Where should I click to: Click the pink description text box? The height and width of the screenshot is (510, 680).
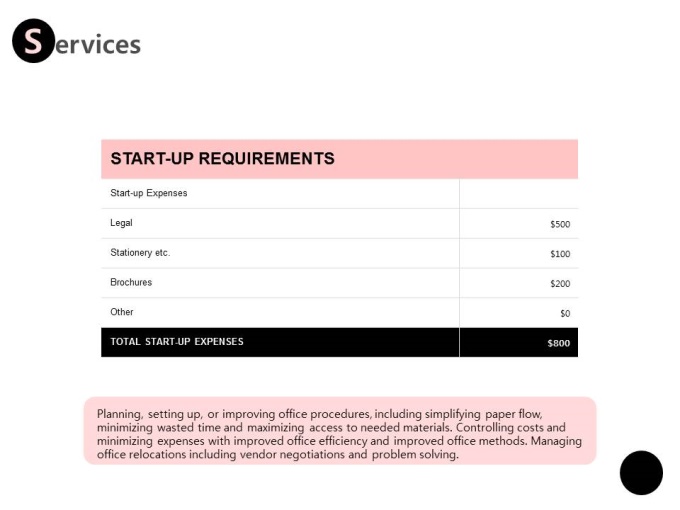click(x=340, y=431)
